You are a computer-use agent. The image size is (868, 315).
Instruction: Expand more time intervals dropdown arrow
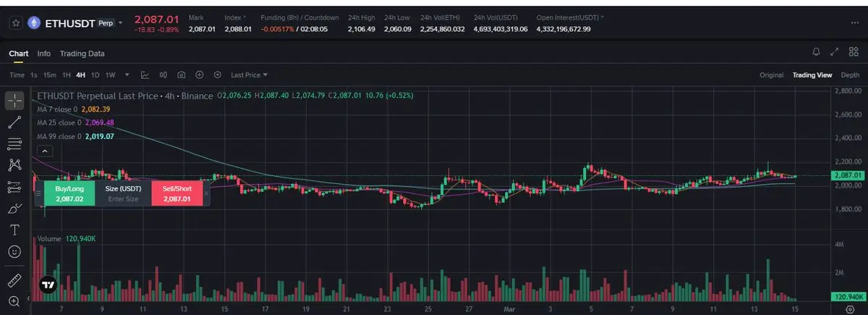(127, 75)
